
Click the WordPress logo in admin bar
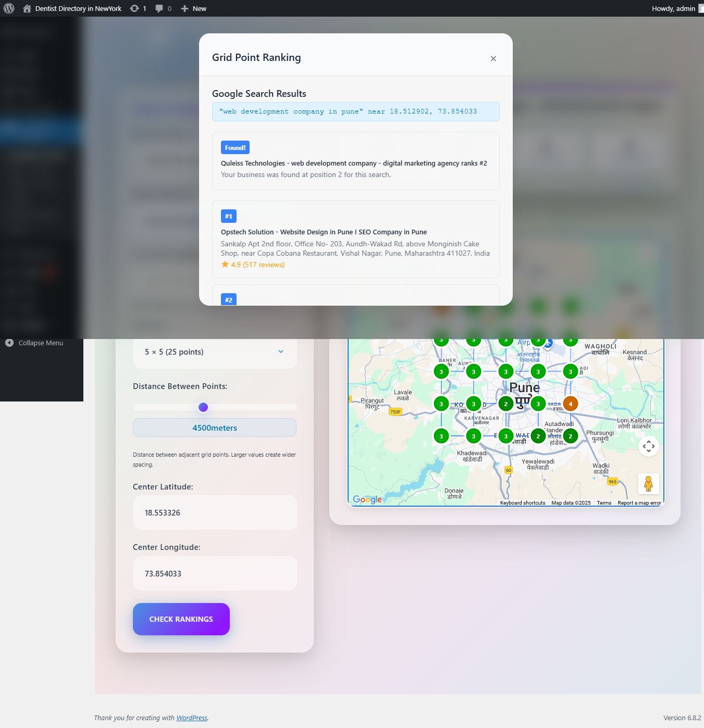[x=9, y=8]
